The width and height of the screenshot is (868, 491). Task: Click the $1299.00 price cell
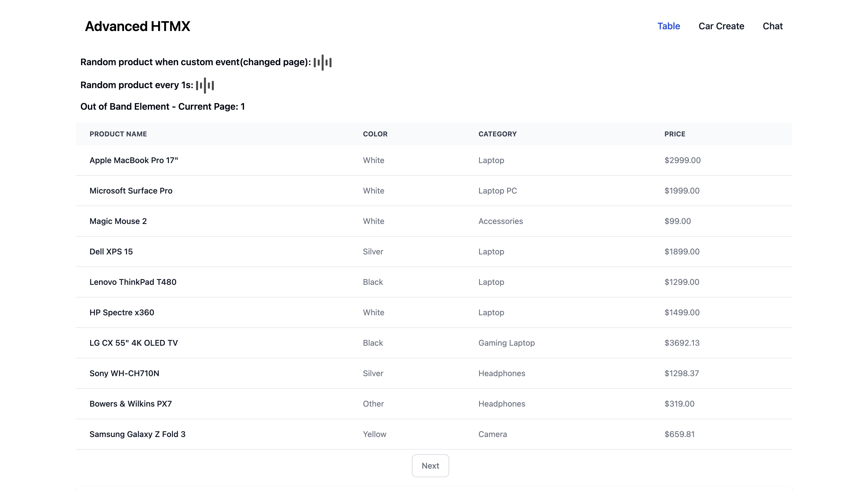(682, 282)
